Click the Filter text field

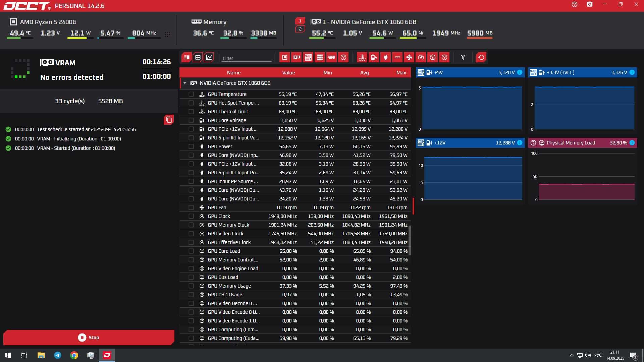[246, 58]
